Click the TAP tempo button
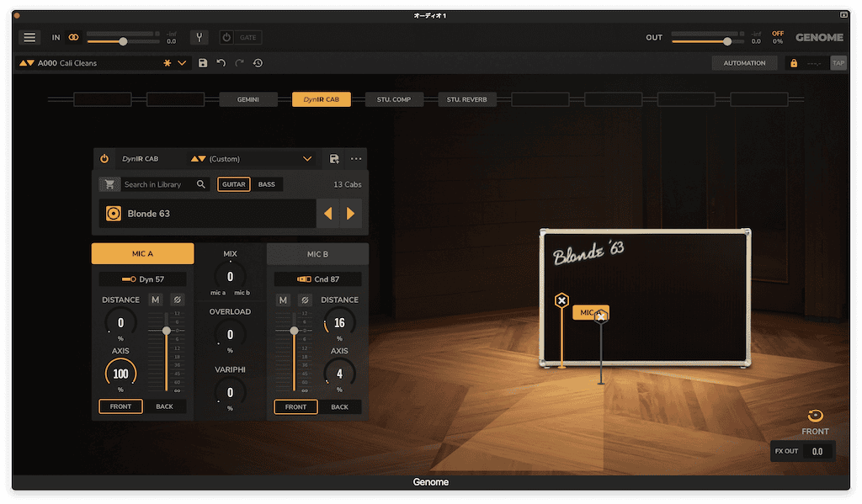 [838, 63]
